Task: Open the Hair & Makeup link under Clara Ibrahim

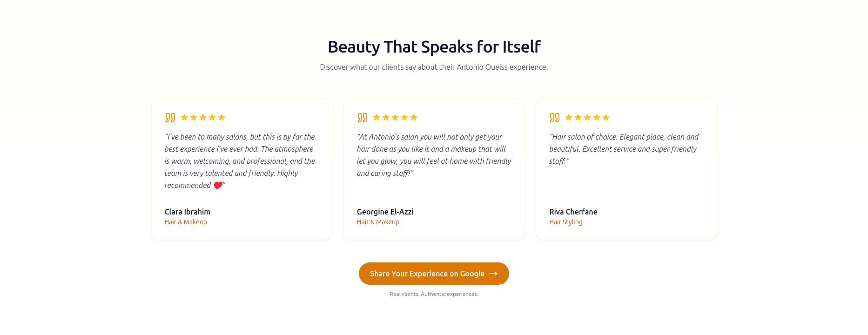Action: pyautogui.click(x=185, y=222)
